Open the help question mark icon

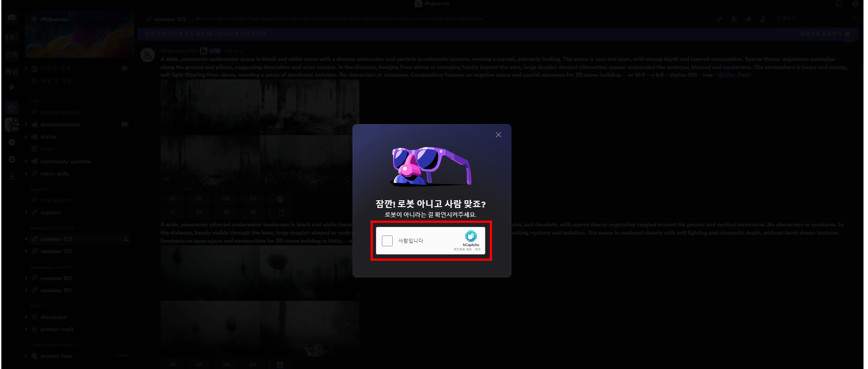855,4
